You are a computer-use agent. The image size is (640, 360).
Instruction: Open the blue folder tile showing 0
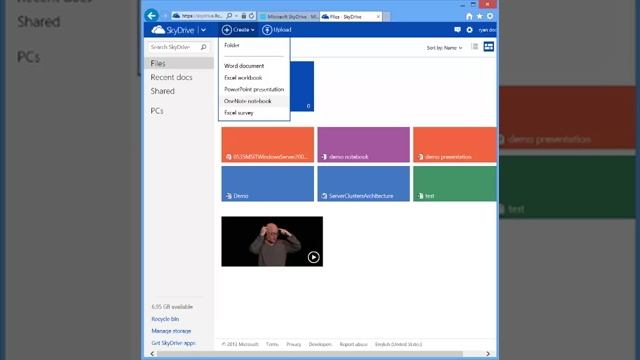[302, 87]
